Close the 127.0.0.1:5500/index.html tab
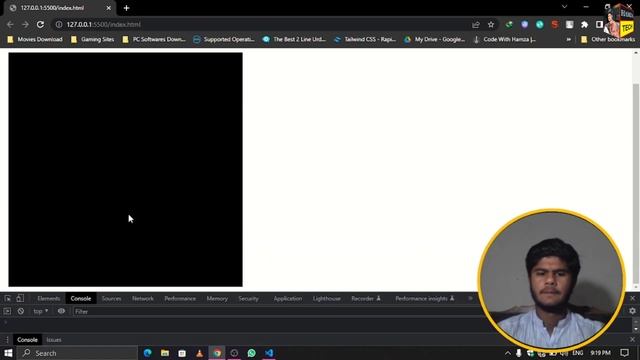Image resolution: width=640 pixels, height=360 pixels. (x=109, y=8)
